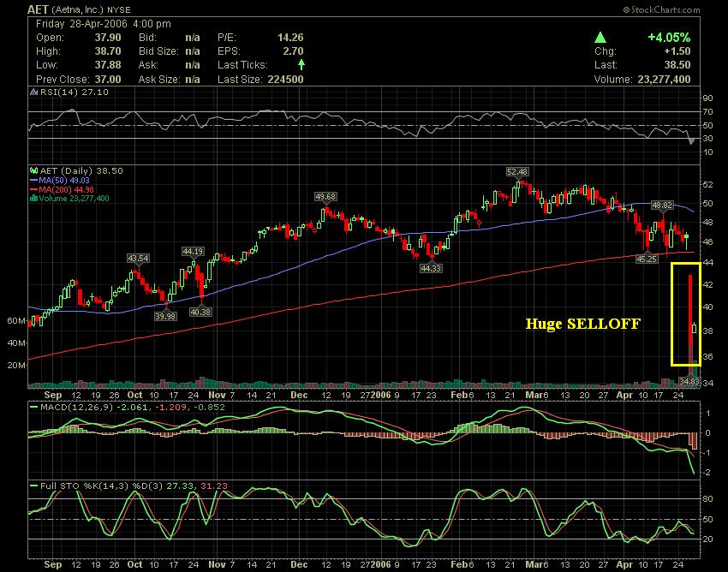The height and width of the screenshot is (572, 728).
Task: Click the 'AET (Daily) 38.50' legend entry
Action: coord(81,171)
